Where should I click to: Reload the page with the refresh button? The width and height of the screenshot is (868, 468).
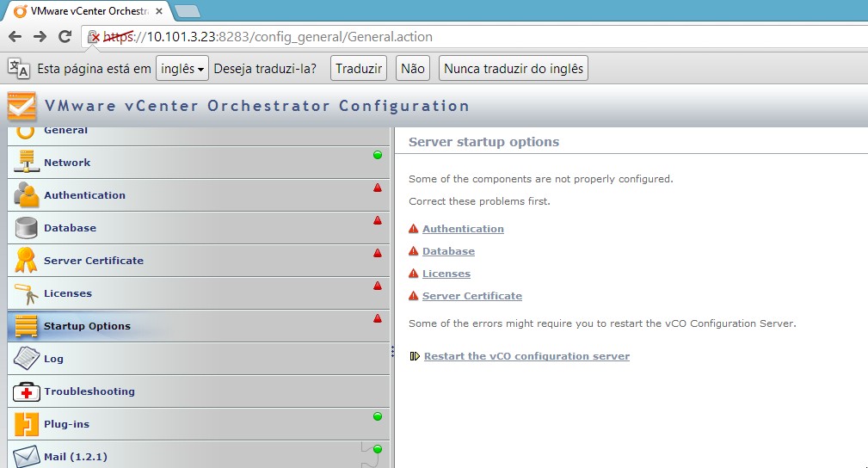coord(65,37)
